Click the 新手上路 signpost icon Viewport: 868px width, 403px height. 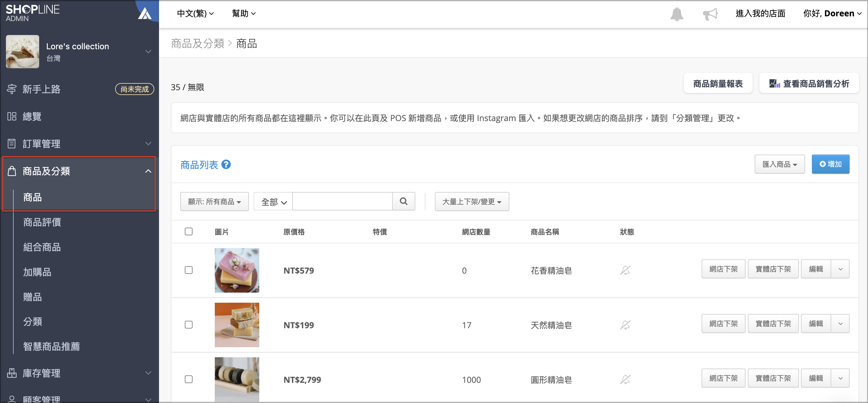coord(12,89)
